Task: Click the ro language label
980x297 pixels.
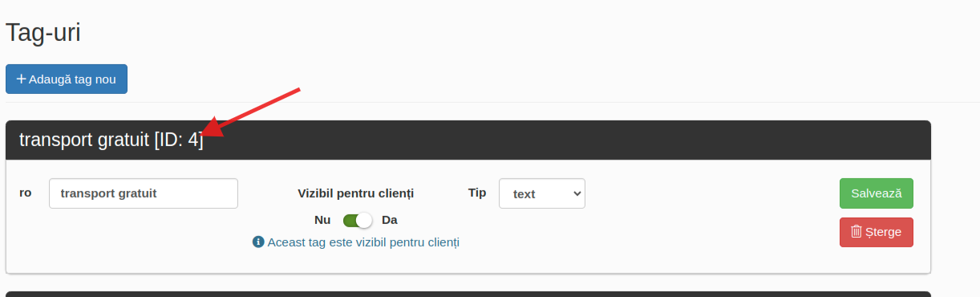Action: 26,193
